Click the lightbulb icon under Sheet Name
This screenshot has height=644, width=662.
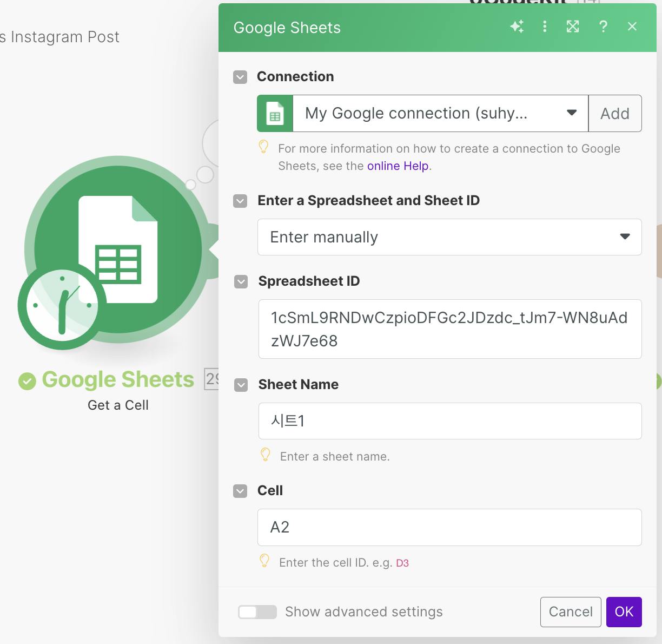point(266,455)
